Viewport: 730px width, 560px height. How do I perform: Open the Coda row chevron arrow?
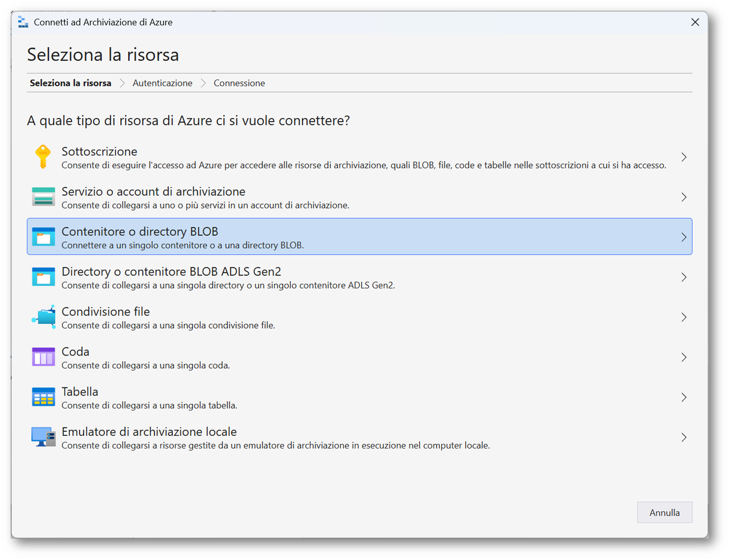(684, 358)
